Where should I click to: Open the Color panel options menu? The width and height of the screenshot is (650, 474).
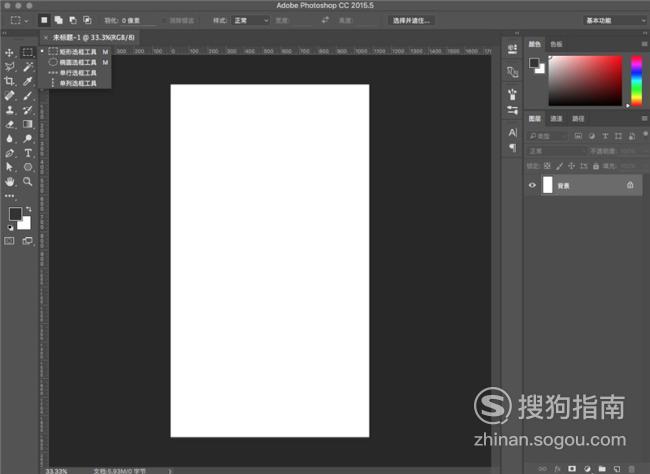[644, 44]
